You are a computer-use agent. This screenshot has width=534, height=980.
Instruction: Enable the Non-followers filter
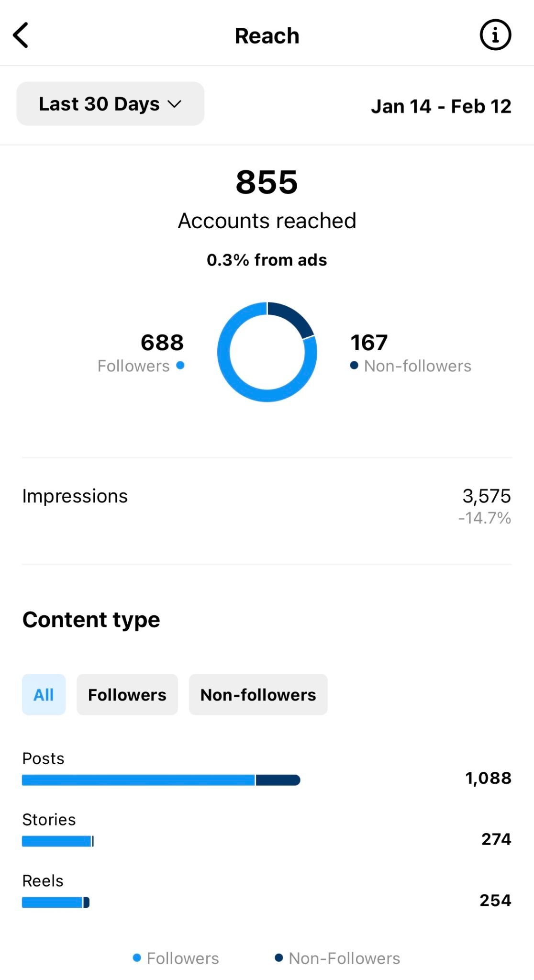pos(258,694)
